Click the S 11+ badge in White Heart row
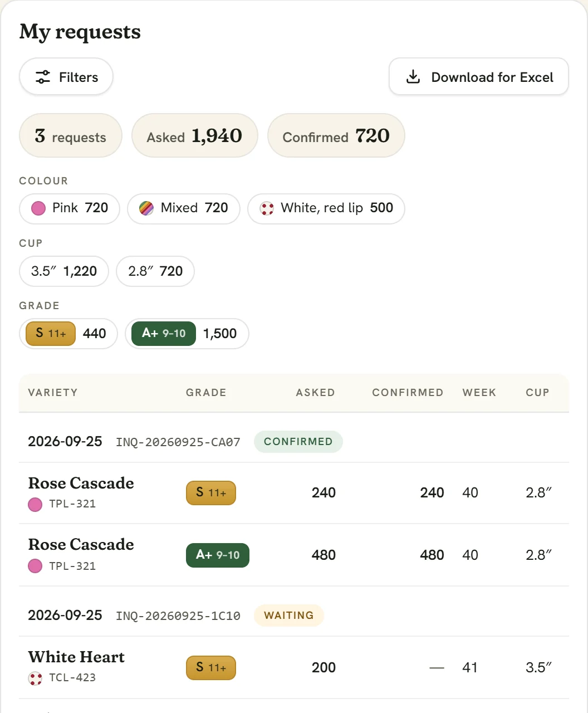This screenshot has width=588, height=713. [211, 667]
